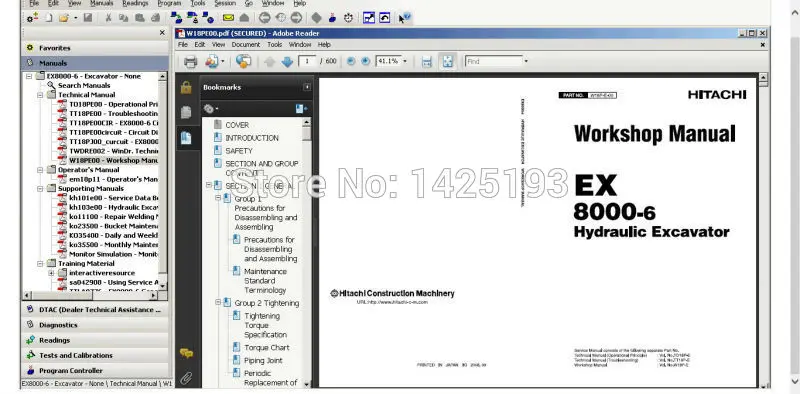Click the Cut scissors icon

[108, 18]
